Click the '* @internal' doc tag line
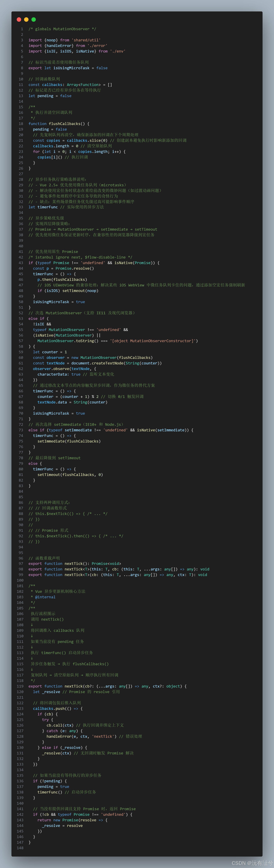 (43, 597)
